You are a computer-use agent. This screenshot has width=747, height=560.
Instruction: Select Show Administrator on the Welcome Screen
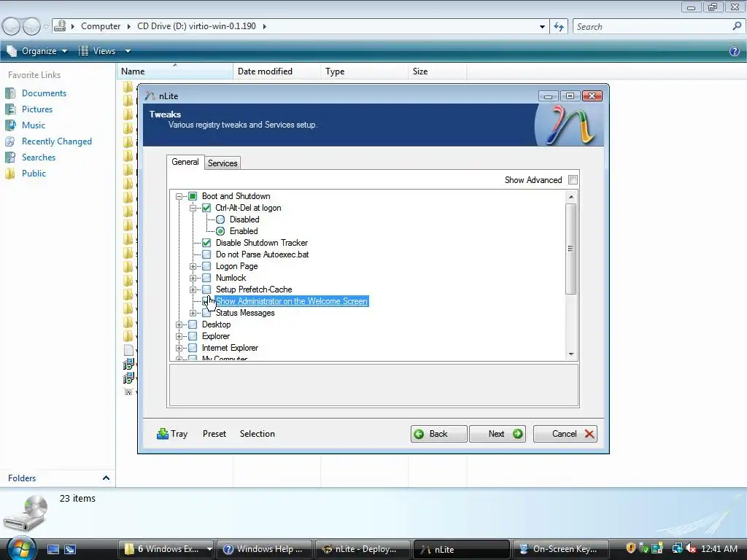[292, 301]
